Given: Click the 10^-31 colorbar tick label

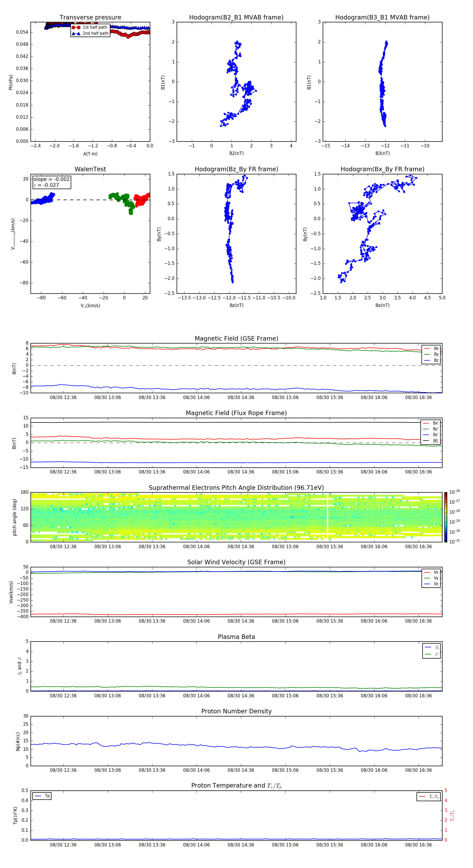Looking at the screenshot, I should pyautogui.click(x=455, y=542).
